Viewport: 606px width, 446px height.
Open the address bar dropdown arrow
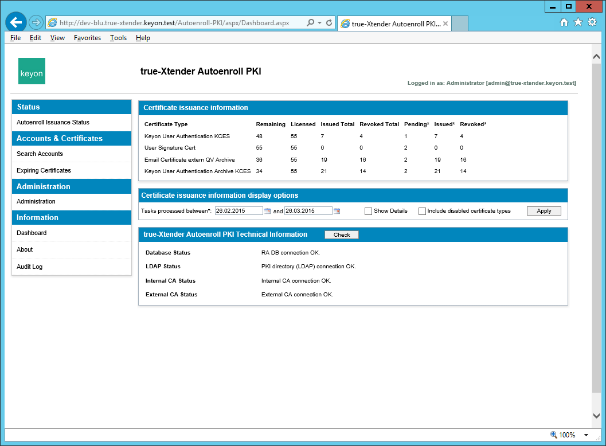click(x=320, y=23)
